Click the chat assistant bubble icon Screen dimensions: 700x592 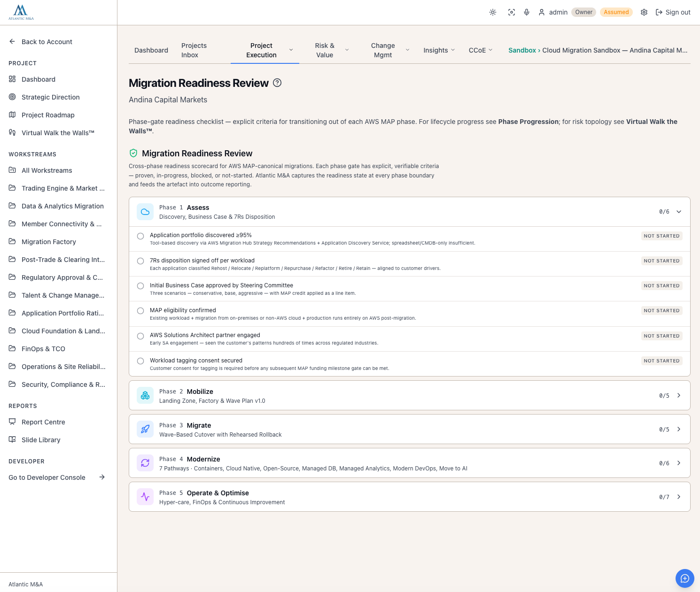pos(685,578)
